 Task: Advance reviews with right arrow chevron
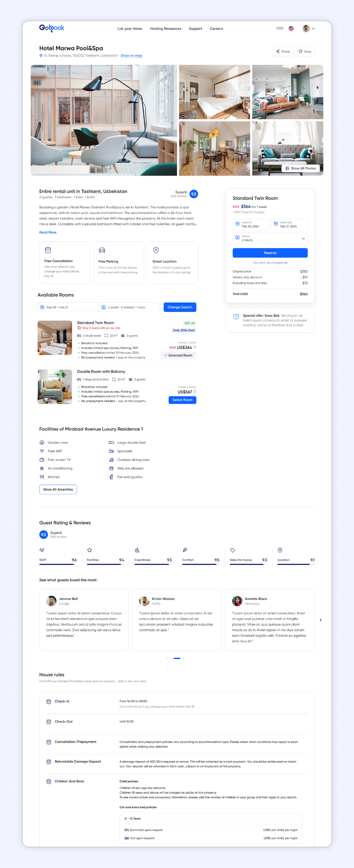pos(321,620)
